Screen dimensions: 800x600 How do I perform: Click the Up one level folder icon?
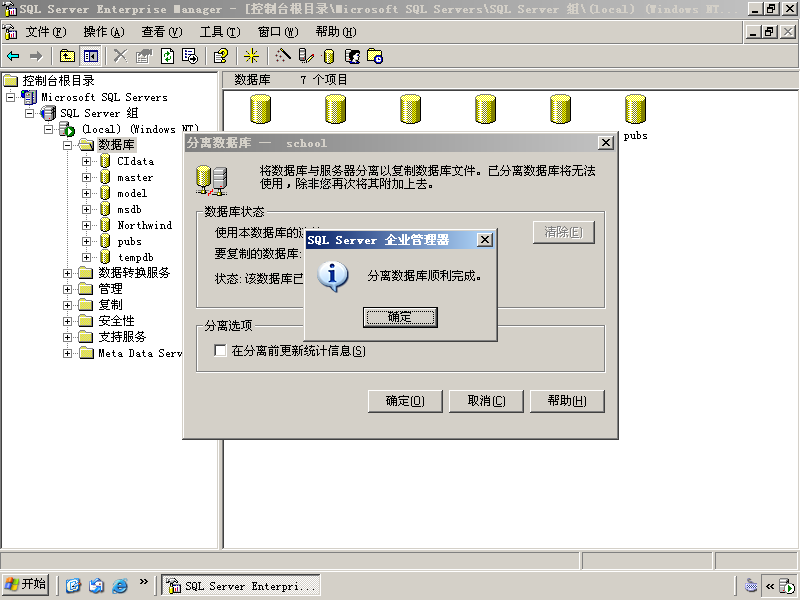(x=67, y=56)
